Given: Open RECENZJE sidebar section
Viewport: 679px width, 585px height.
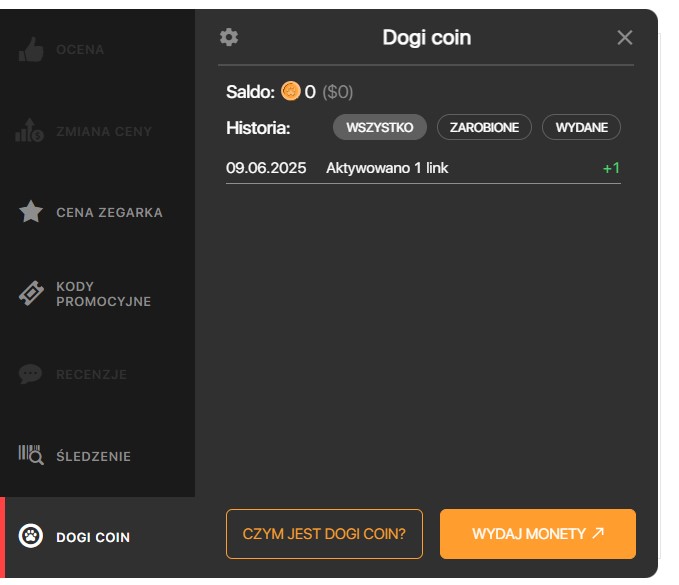Looking at the screenshot, I should point(92,375).
